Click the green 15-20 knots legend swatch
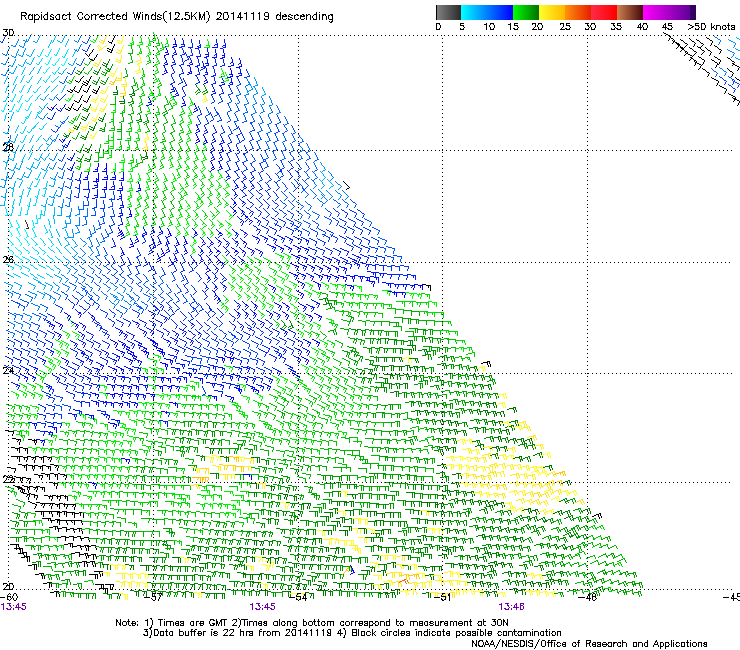Viewport: 740px width, 650px height. 526,12
